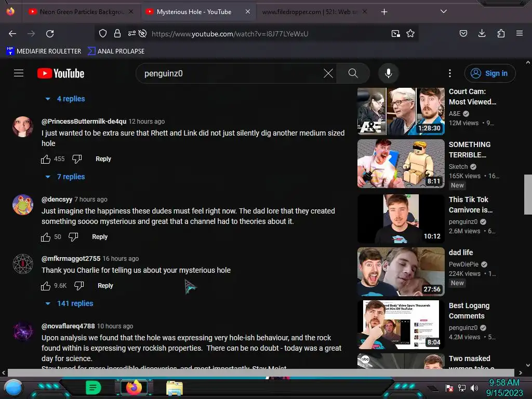Save page to Pocket
Viewport: 532px width, 399px height.
463,33
